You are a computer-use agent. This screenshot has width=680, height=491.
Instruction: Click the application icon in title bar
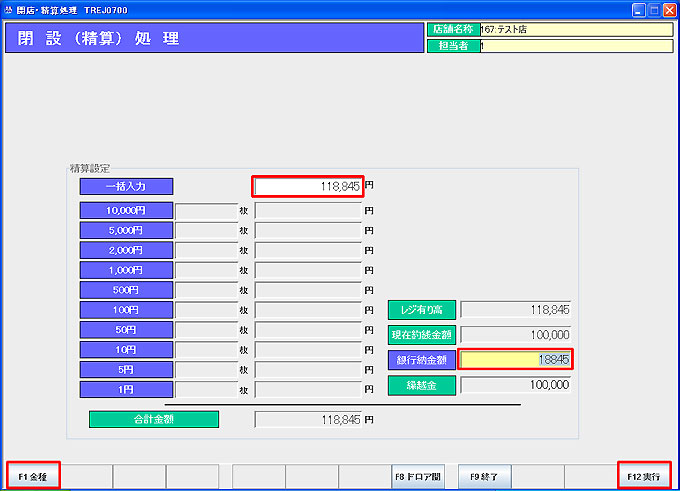tap(9, 8)
